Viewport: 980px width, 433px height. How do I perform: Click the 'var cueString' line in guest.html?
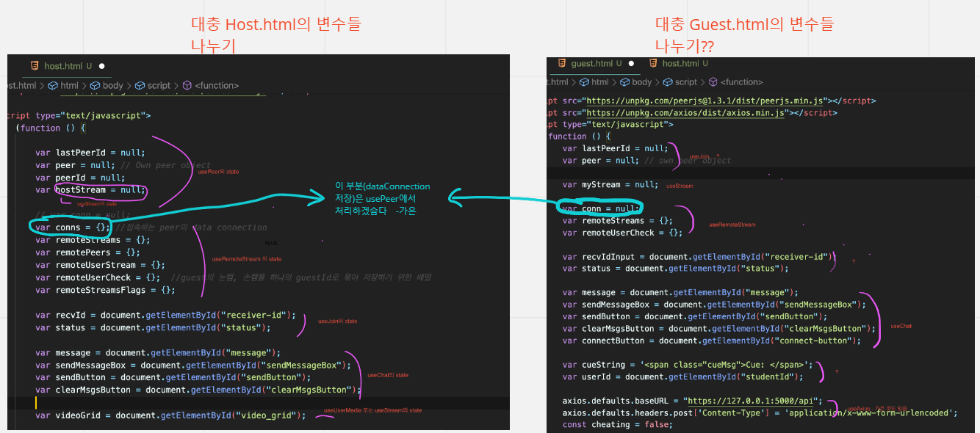pos(688,365)
